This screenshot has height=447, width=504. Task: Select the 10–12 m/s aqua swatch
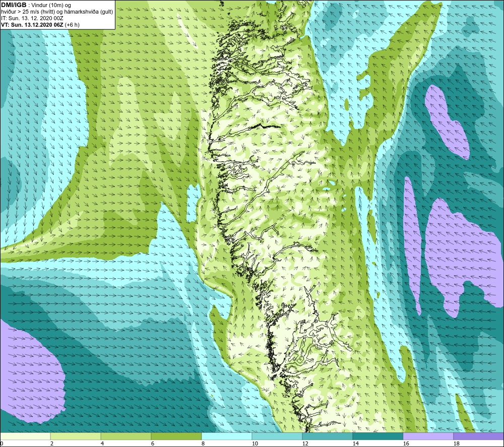click(x=277, y=436)
